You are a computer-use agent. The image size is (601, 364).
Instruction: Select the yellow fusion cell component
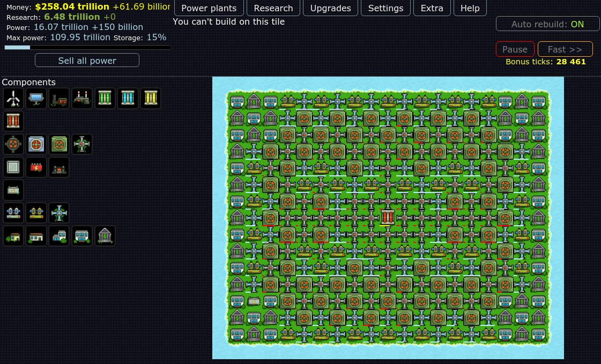(x=151, y=99)
